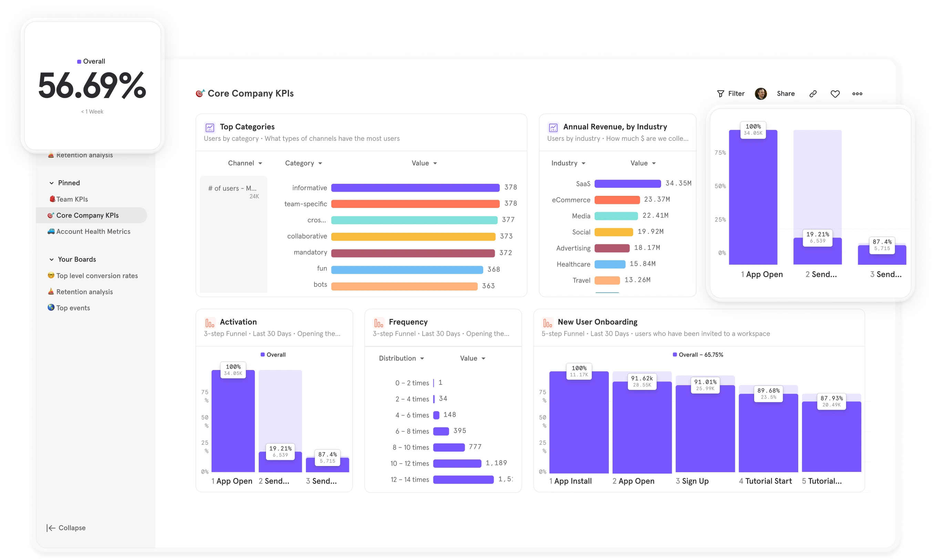Click Team KPIs in Pinned sidebar
The width and height of the screenshot is (935, 560).
(71, 199)
